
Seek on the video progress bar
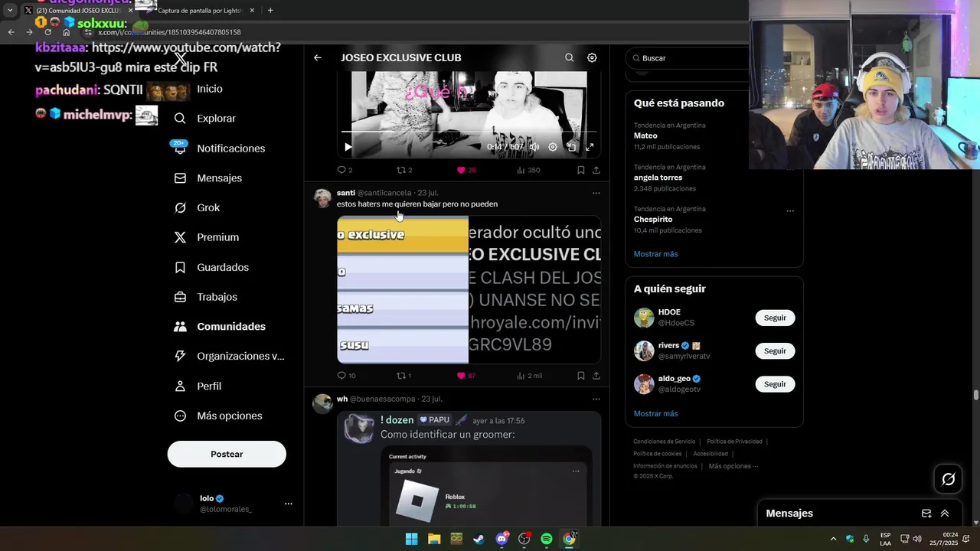[469, 132]
